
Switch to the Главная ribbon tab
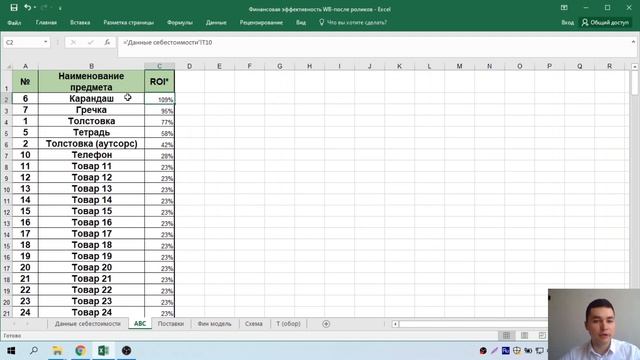[46, 23]
